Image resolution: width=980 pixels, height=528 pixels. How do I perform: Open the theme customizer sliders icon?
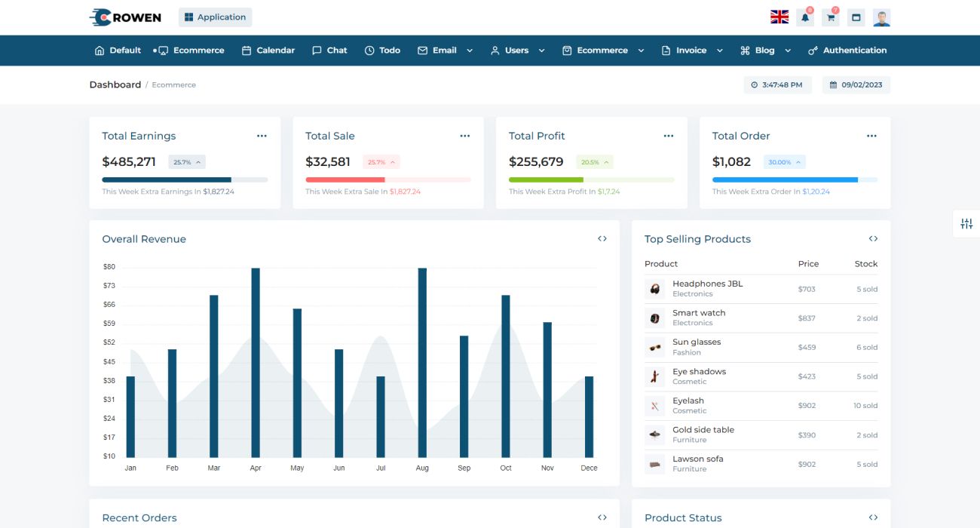[966, 223]
